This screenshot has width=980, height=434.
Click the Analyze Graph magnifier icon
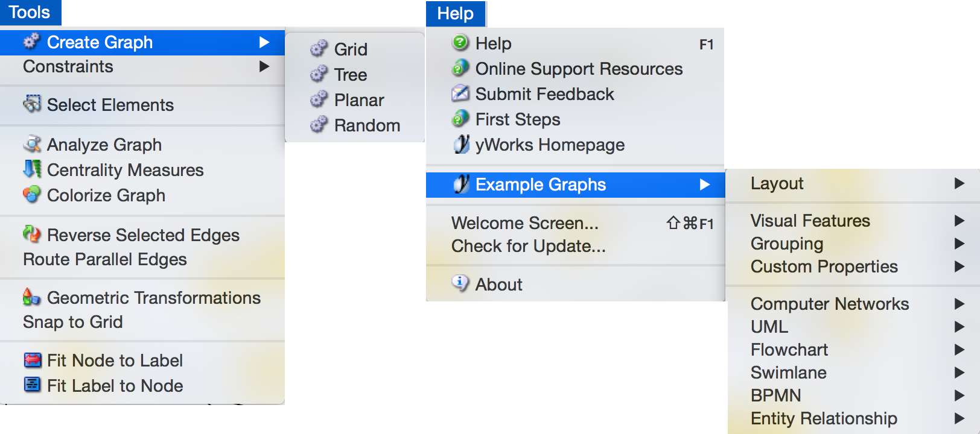point(32,144)
